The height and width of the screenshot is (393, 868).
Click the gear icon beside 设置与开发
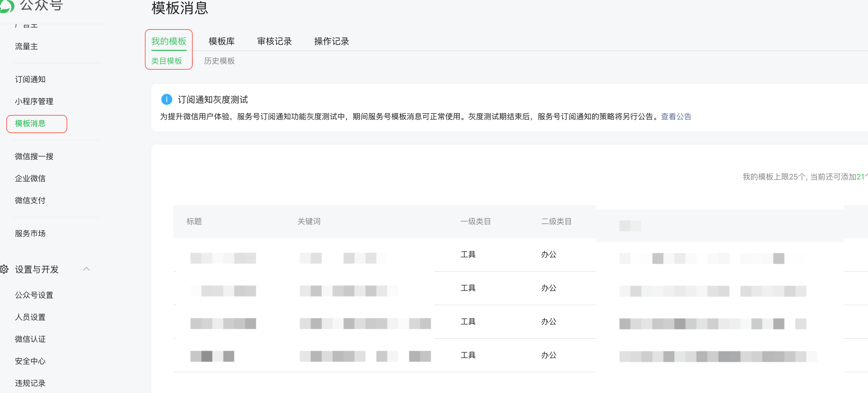4,269
